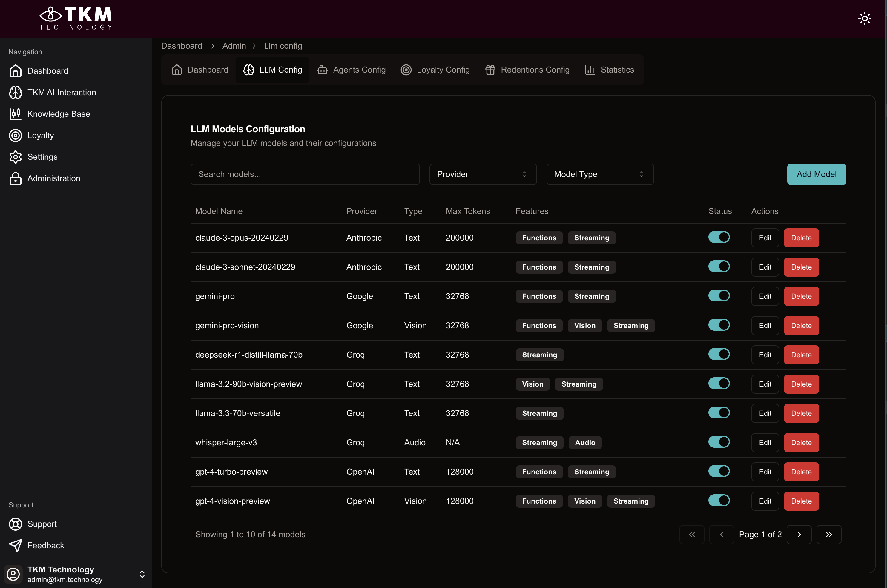The image size is (887, 588).
Task: Expand the Model Type dropdown
Action: (x=600, y=174)
